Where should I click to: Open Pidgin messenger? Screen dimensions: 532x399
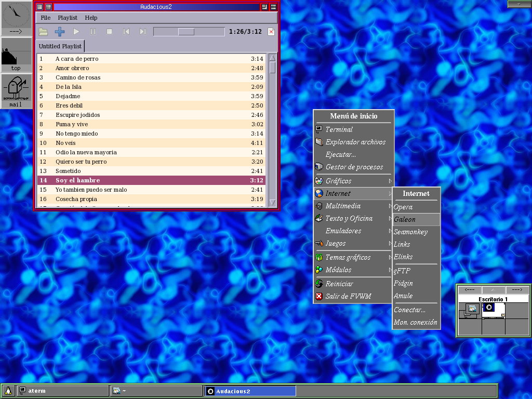click(416, 283)
